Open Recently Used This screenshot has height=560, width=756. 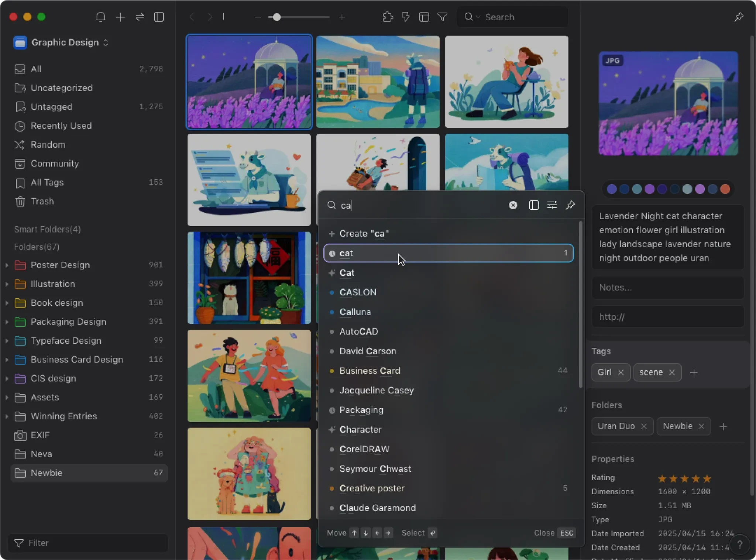pyautogui.click(x=89, y=126)
